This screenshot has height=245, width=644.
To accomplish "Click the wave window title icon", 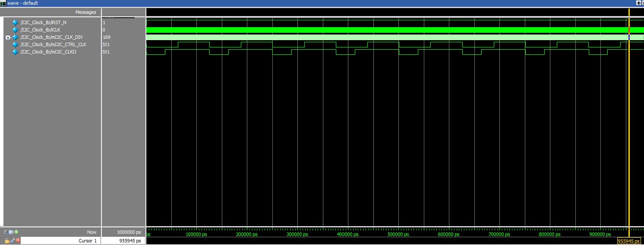I will (x=3, y=3).
